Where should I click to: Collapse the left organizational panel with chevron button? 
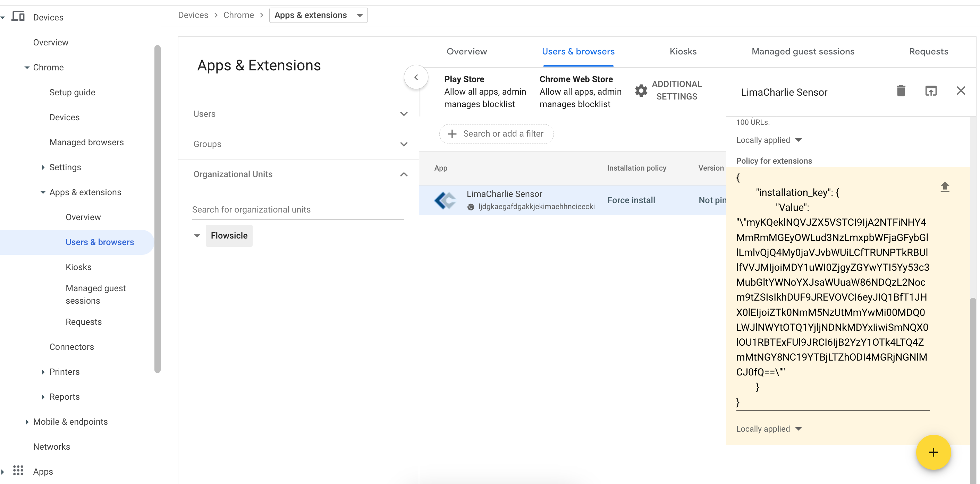[416, 77]
